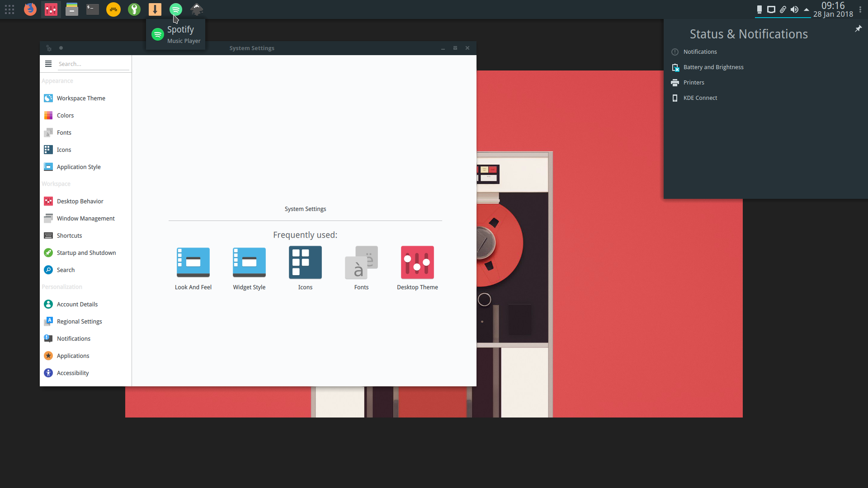Viewport: 868px width, 488px height.
Task: Select KDE Connect in notifications panel
Action: (700, 98)
